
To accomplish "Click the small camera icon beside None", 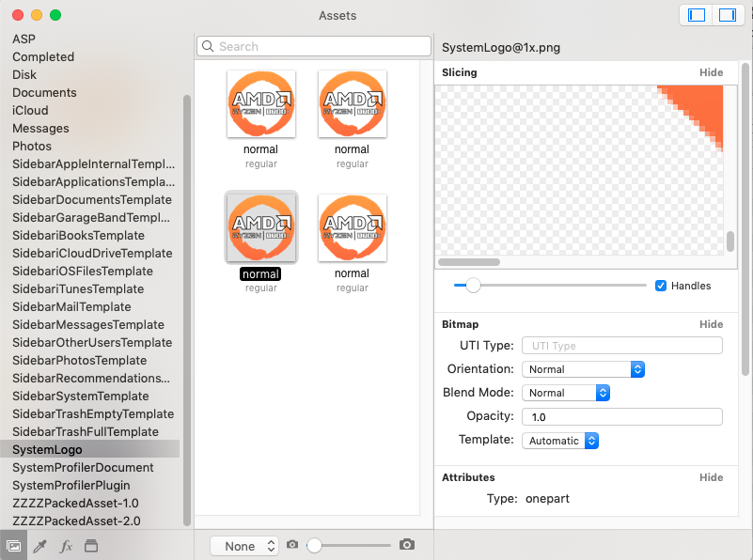I will pyautogui.click(x=292, y=545).
